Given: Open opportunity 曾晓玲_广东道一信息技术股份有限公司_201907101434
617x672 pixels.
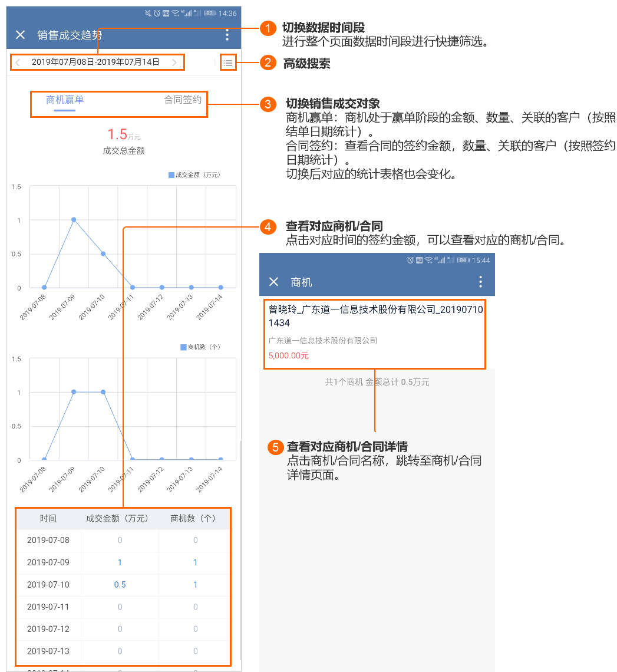Looking at the screenshot, I should (375, 316).
